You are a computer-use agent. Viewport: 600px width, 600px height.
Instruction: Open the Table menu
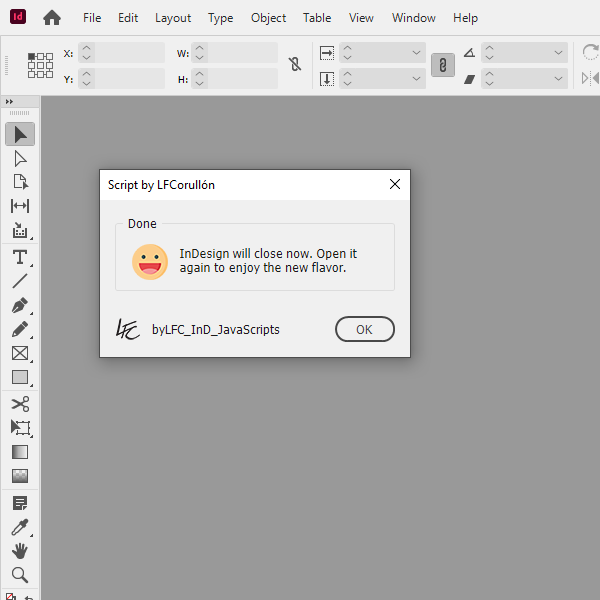(x=317, y=18)
